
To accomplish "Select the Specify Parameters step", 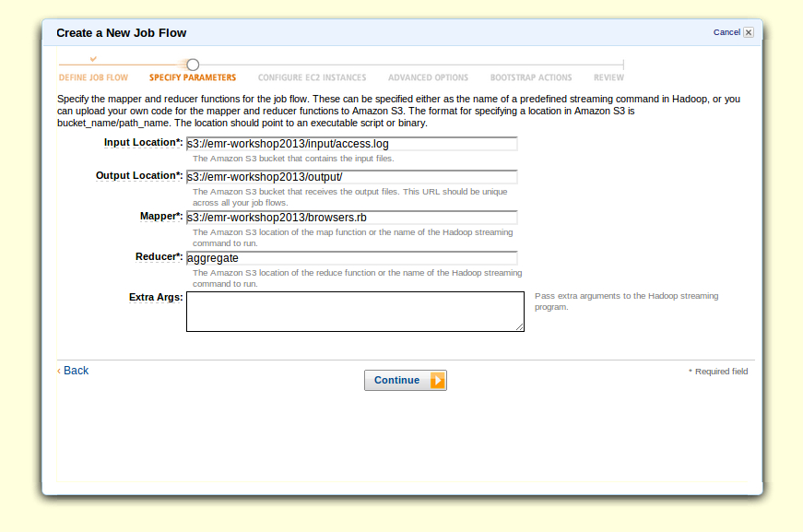I will tap(193, 77).
